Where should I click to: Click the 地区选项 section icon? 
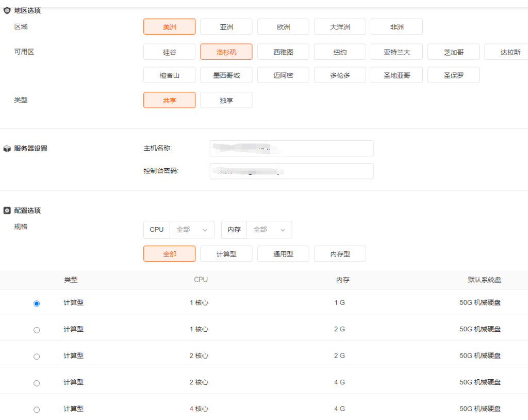pyautogui.click(x=7, y=10)
